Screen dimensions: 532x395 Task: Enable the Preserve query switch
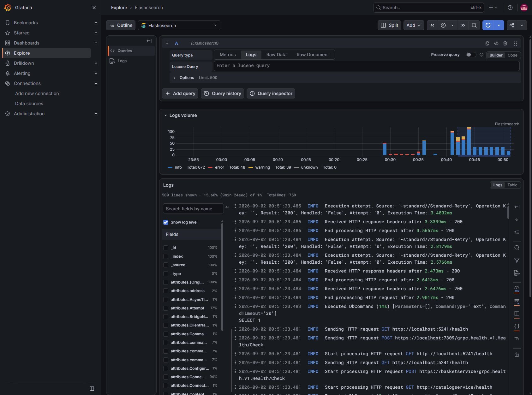click(471, 55)
